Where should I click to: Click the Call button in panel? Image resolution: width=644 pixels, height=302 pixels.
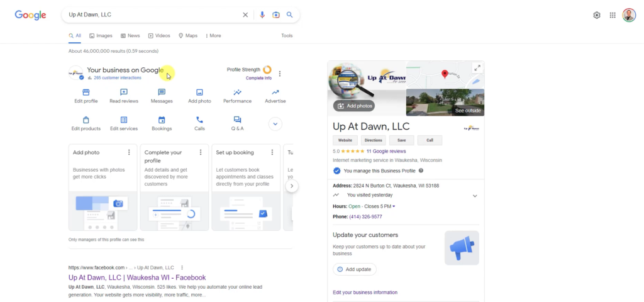tap(430, 140)
